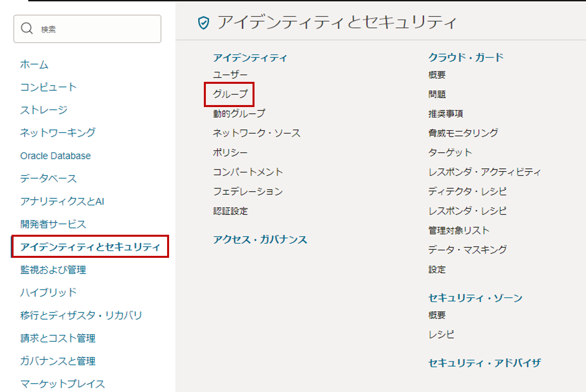Open ネットワーク・ソース link

point(257,133)
